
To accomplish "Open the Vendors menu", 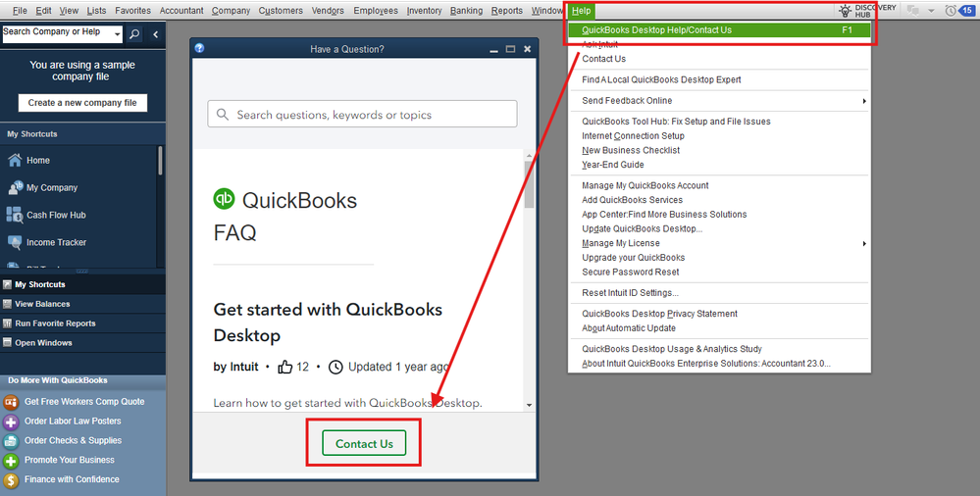I will tap(328, 11).
